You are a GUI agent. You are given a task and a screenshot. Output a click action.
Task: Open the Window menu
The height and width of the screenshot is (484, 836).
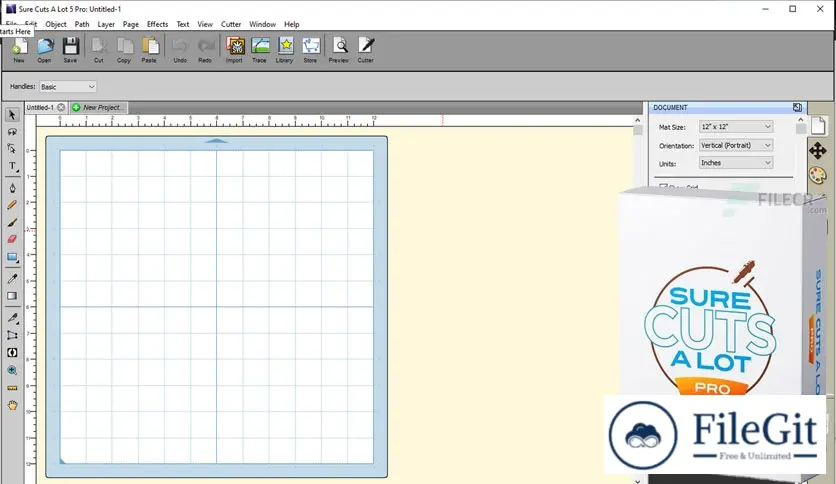[262, 24]
